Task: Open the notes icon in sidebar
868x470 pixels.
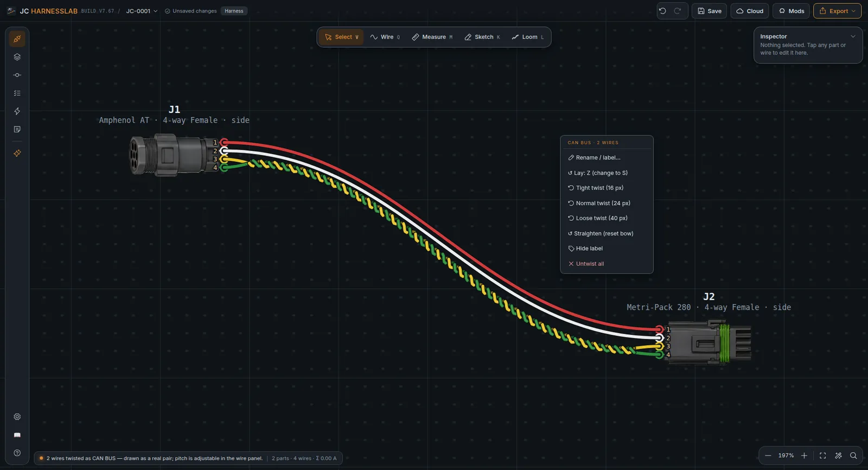Action: 17,129
